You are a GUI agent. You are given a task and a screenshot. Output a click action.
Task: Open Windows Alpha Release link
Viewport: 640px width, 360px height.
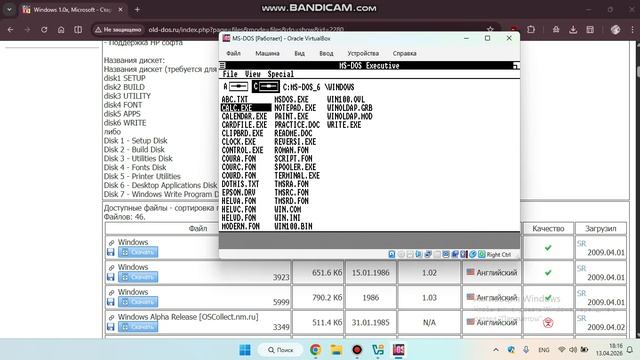[x=188, y=317]
